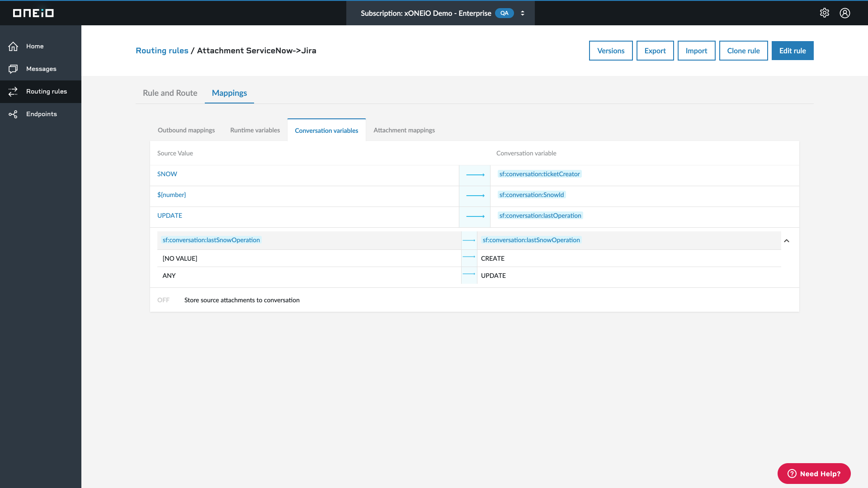The width and height of the screenshot is (868, 488).
Task: Click the Endpoints sidebar icon
Action: 13,114
